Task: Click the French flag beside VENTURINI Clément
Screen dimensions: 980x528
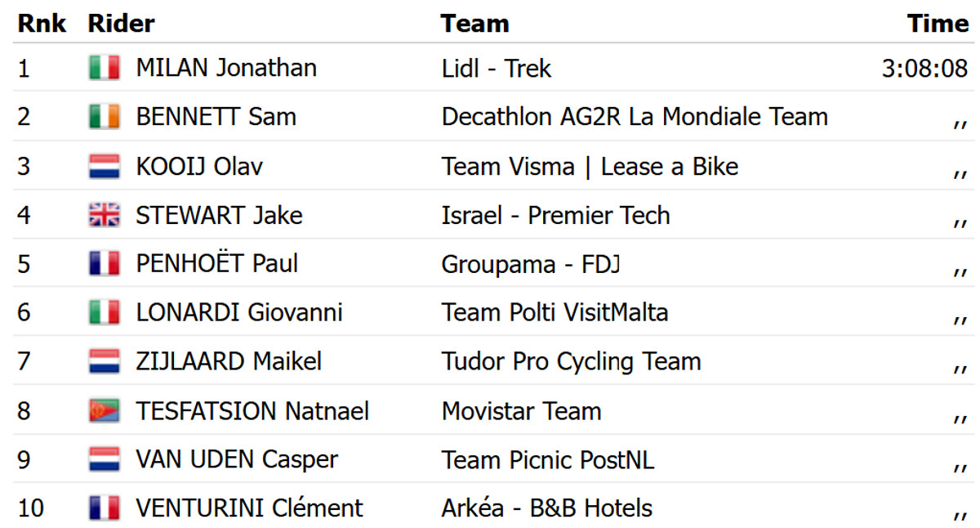Action: [x=105, y=508]
